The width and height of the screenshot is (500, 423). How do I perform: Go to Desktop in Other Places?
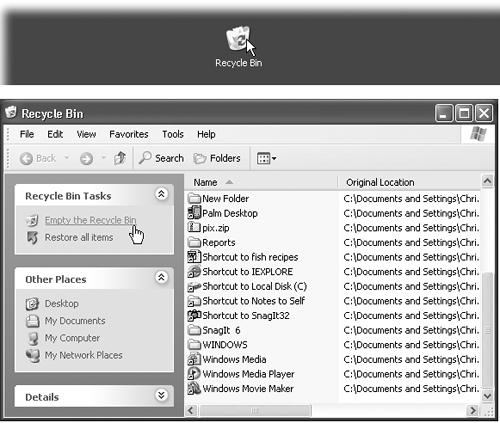coord(62,303)
